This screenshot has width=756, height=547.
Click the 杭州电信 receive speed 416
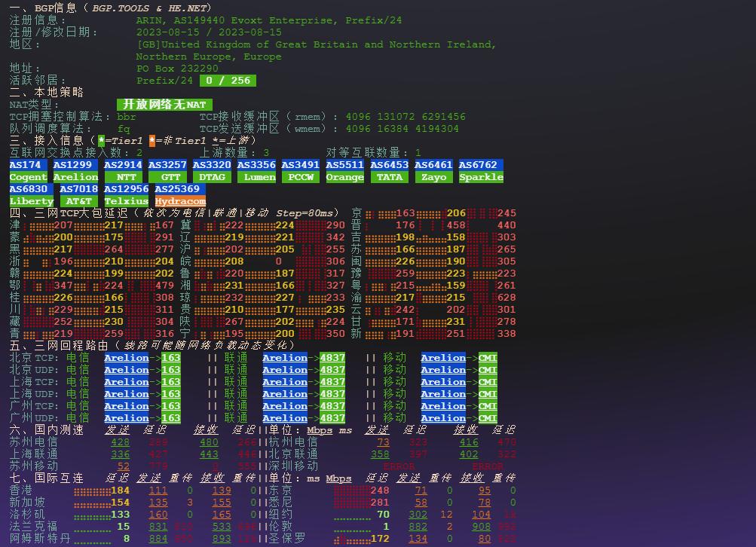tap(469, 442)
